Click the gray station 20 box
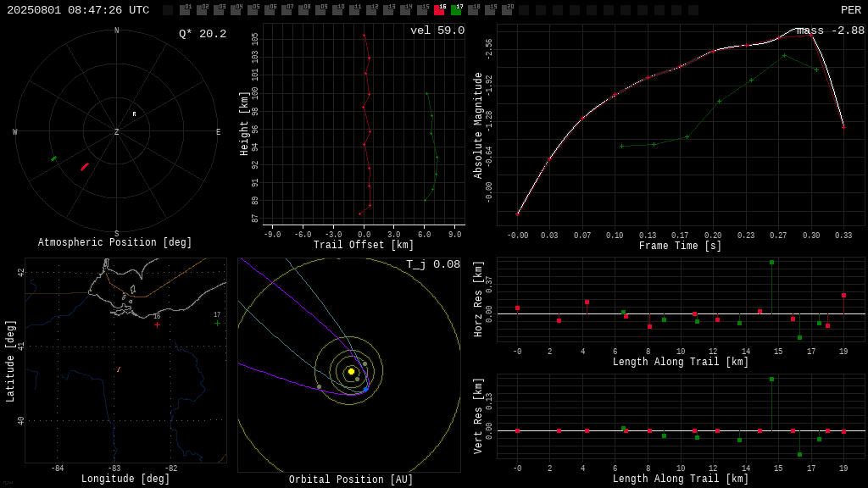868x488 pixels. click(507, 10)
